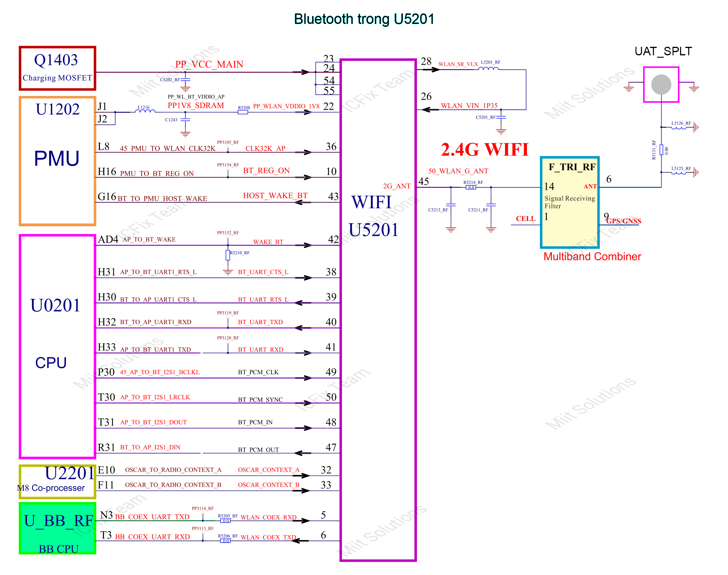Click the green U_BB_RF BB CPU block
Screen dimensions: 728x575
57,528
